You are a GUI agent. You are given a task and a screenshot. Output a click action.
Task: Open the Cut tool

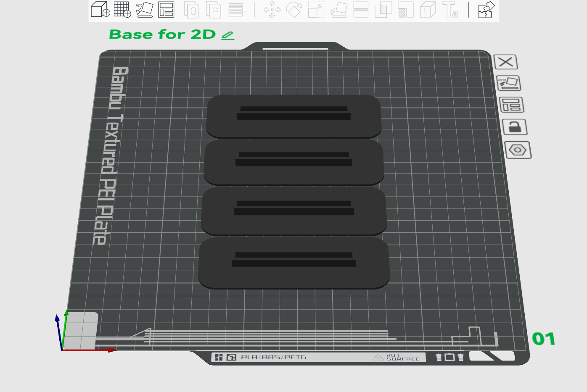point(360,11)
